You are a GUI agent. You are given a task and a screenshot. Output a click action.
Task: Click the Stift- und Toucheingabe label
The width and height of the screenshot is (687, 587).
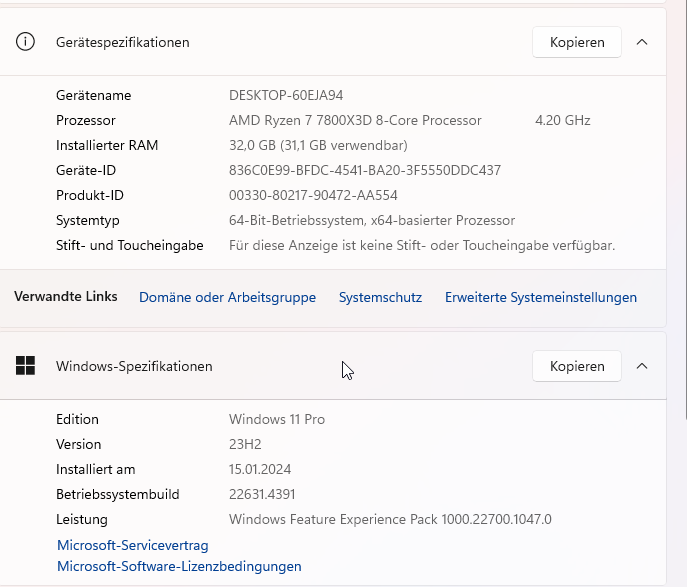130,245
